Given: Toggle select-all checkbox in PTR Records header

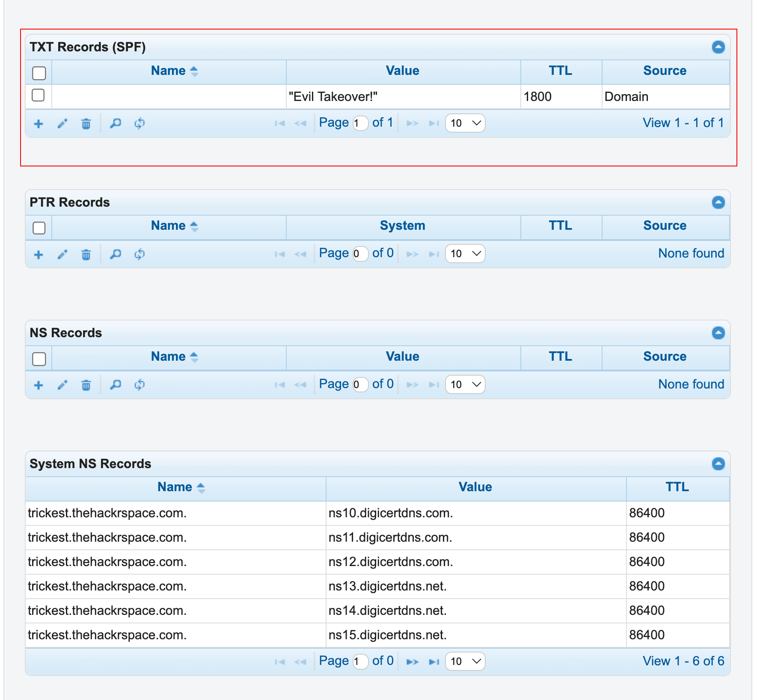Looking at the screenshot, I should point(39,228).
